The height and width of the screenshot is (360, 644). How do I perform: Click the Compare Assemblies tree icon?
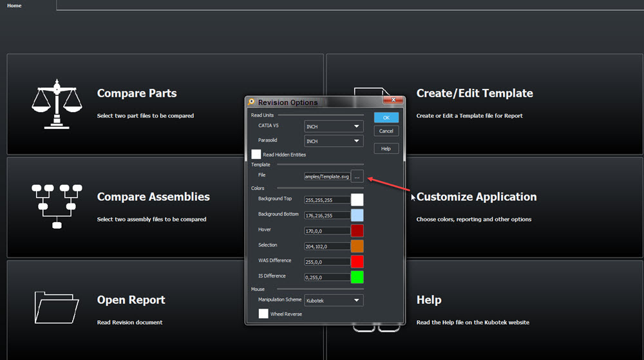pyautogui.click(x=57, y=205)
